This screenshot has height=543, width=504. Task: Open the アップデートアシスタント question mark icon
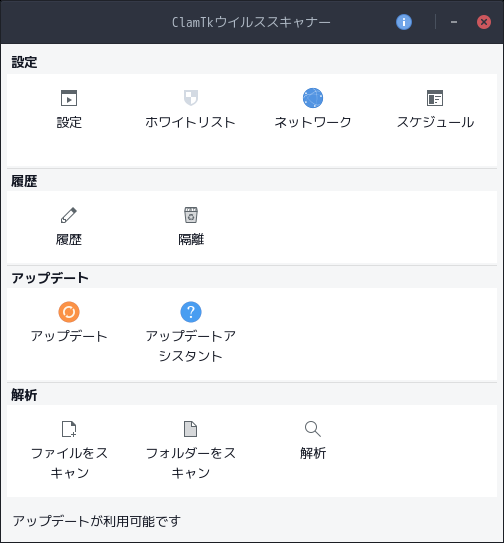point(191,312)
